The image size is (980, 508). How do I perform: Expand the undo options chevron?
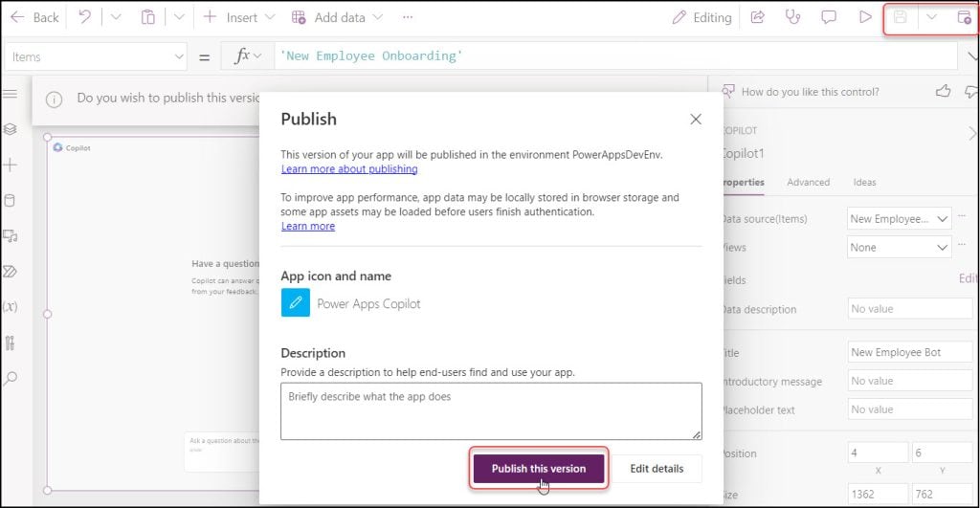point(116,17)
